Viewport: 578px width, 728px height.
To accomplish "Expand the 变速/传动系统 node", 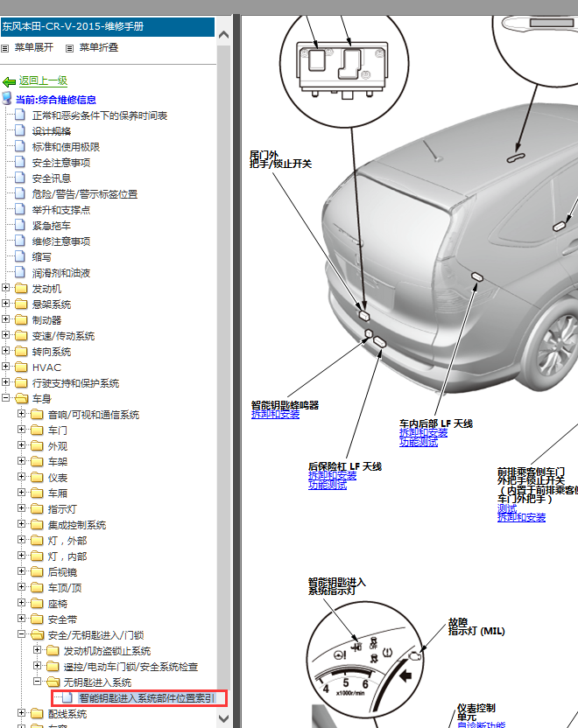I will [x=5, y=335].
